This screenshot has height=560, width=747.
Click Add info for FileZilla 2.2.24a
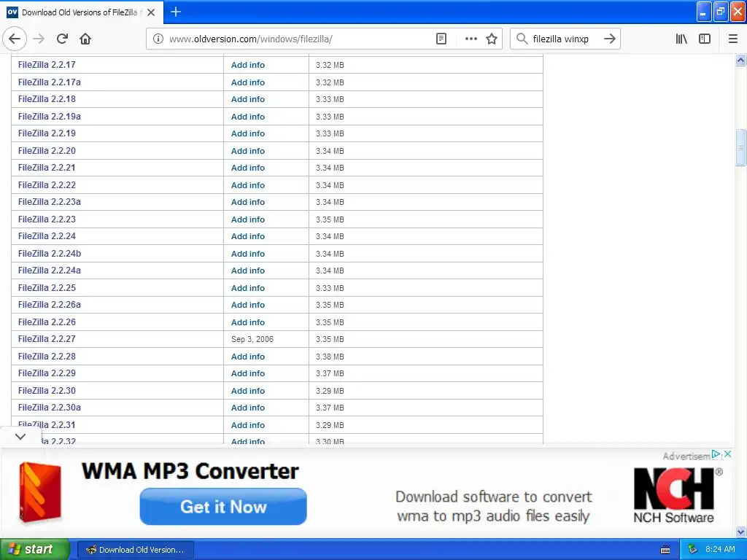pos(248,271)
